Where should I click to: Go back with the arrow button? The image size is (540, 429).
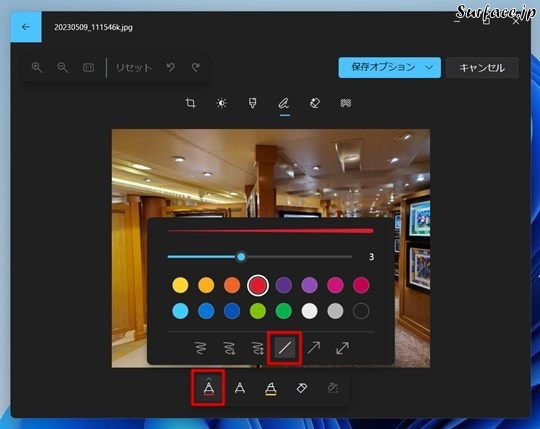26,27
